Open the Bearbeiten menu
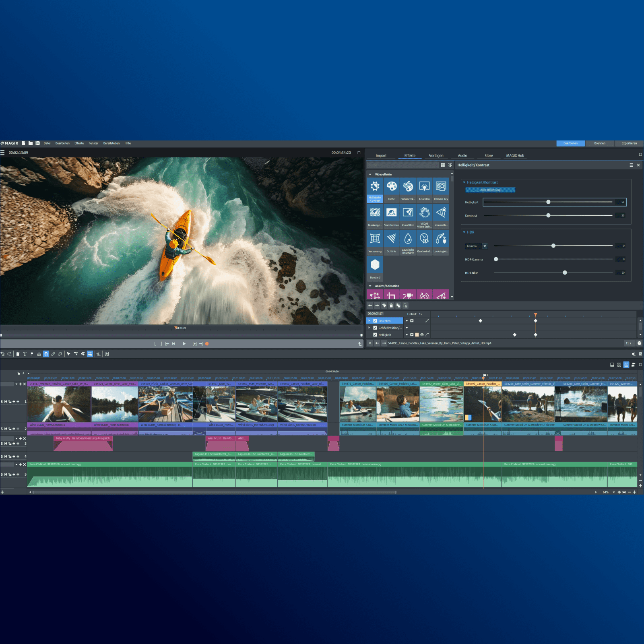Image resolution: width=644 pixels, height=644 pixels. pos(62,143)
